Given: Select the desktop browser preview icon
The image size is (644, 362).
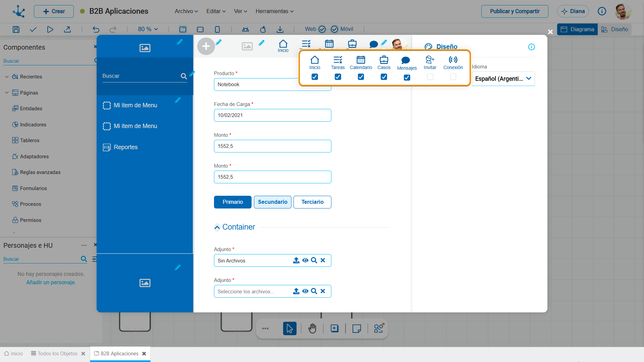Looking at the screenshot, I should tap(183, 29).
